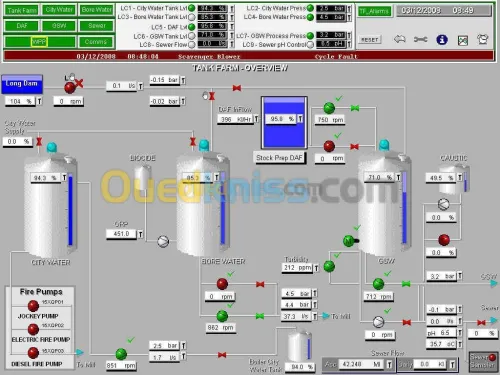Click the Stock Prep DAF label
This screenshot has width=500, height=375.
(279, 158)
